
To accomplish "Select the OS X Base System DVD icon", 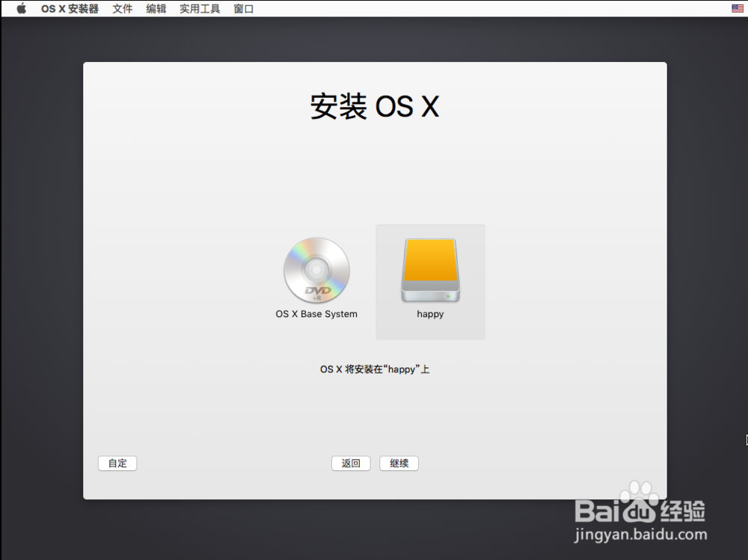I will (x=316, y=270).
